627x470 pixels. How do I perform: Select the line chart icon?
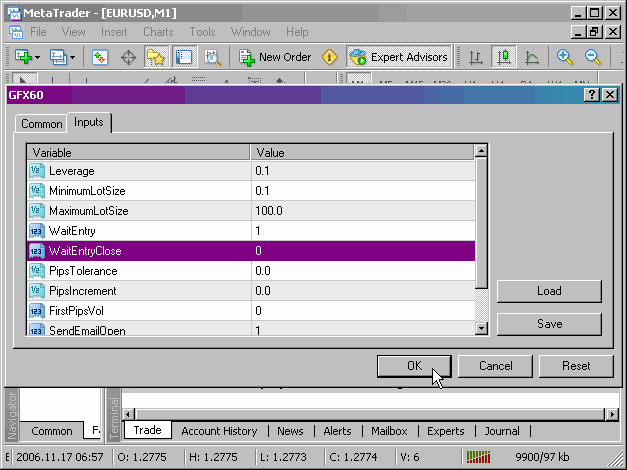[x=532, y=58]
